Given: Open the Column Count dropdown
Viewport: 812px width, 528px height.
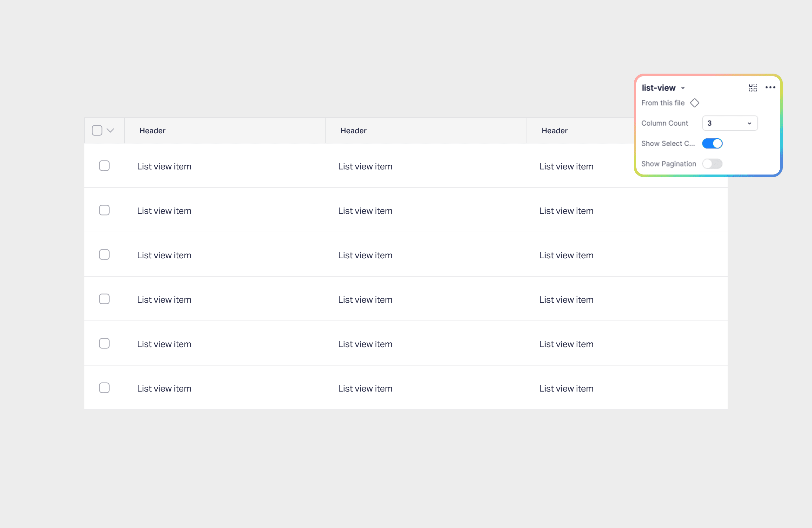Looking at the screenshot, I should 730,123.
